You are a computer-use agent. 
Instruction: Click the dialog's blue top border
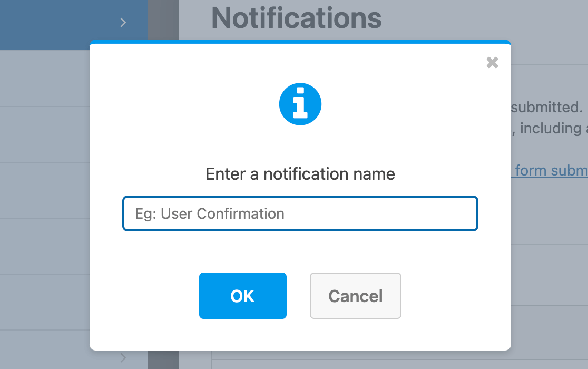(x=300, y=42)
